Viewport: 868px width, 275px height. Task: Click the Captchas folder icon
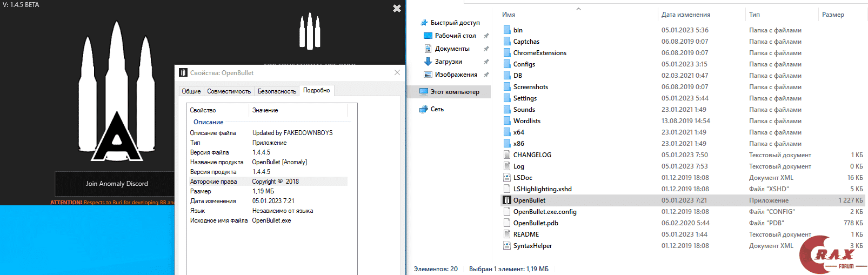(x=507, y=42)
